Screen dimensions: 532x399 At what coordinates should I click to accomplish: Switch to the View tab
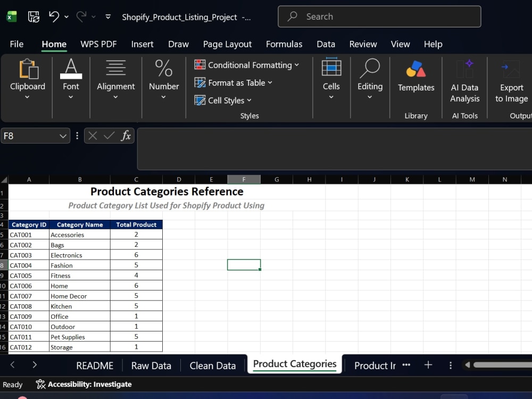[x=401, y=44]
